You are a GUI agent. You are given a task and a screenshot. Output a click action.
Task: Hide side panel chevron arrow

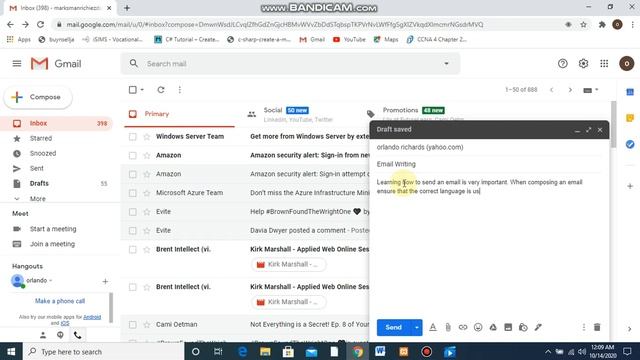click(630, 329)
